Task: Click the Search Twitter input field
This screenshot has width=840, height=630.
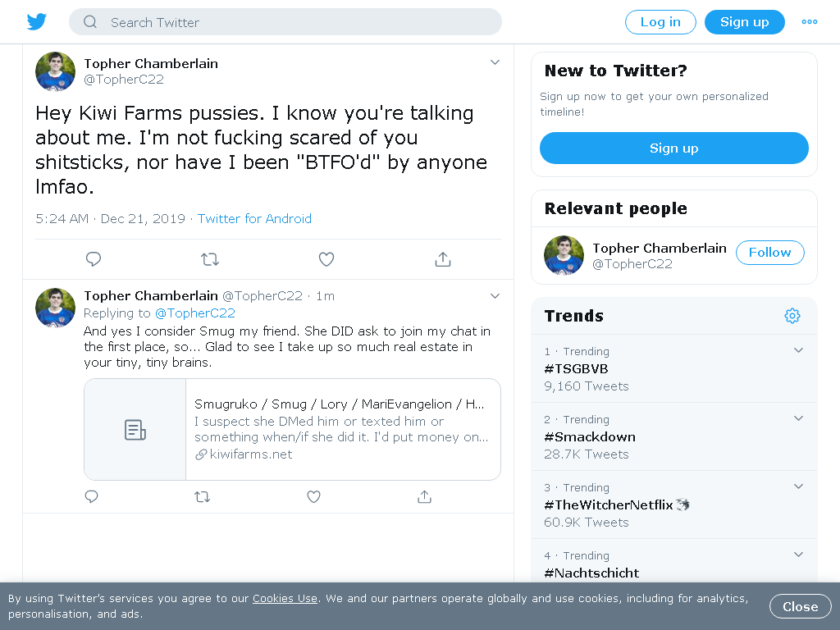Action: [x=285, y=22]
